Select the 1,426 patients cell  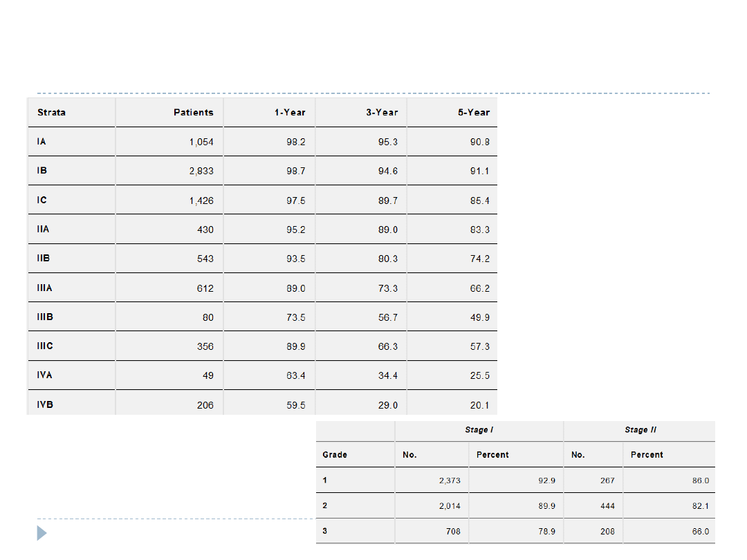[201, 200]
